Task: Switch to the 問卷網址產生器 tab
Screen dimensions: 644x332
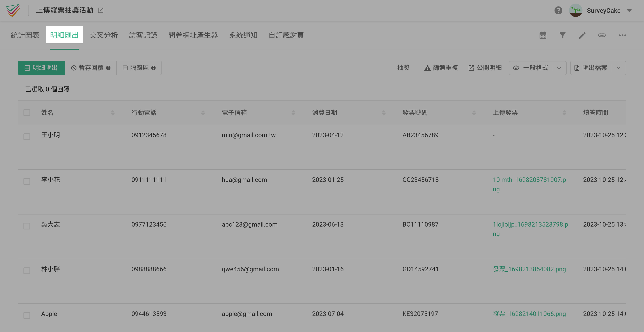Action: click(x=193, y=35)
